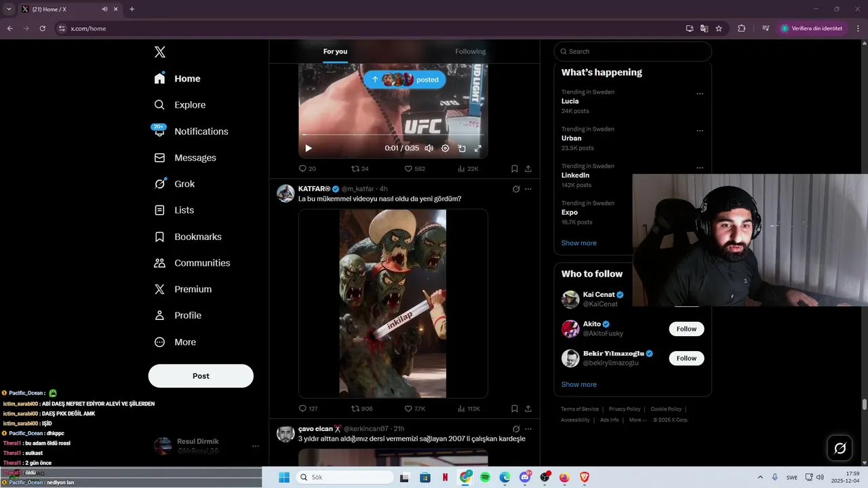Open Spotify from the taskbar

pos(485,477)
